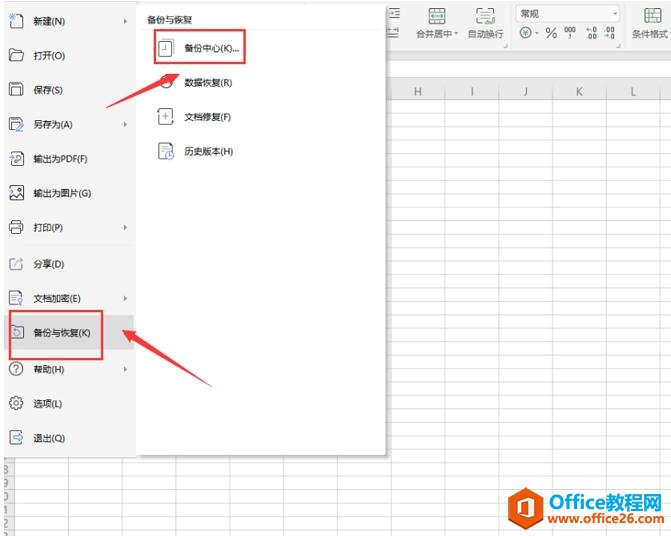Decrease decimal places
Screen dimensions: 671x536
610,33
